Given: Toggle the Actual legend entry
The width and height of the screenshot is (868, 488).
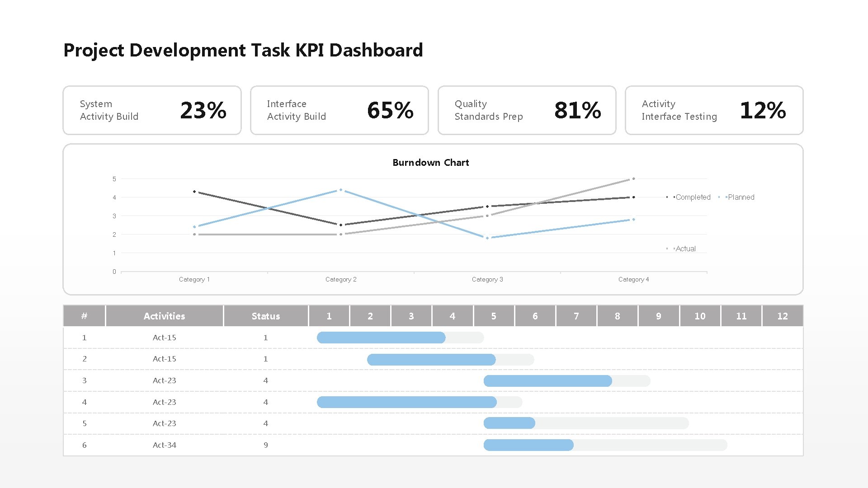Looking at the screenshot, I should point(685,248).
